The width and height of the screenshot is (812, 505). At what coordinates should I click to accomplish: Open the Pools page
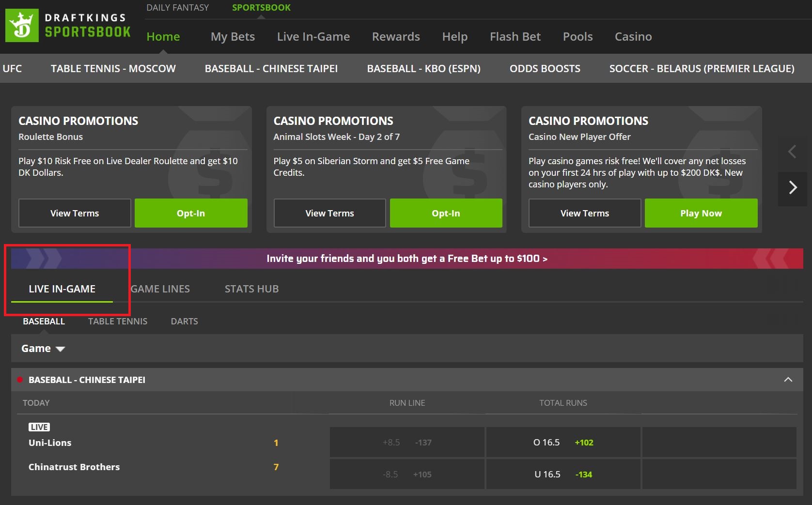pos(578,37)
